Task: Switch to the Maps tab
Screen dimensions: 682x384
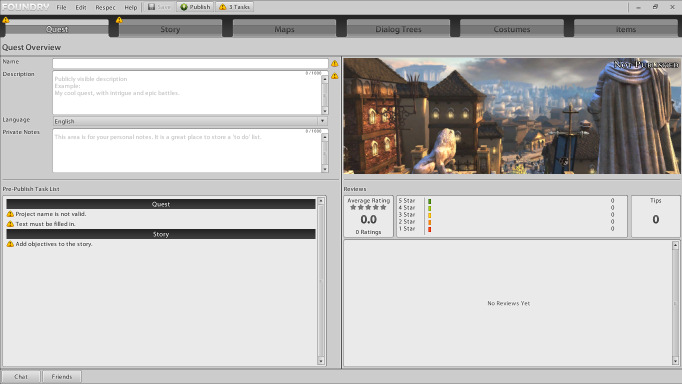Action: 284,29
